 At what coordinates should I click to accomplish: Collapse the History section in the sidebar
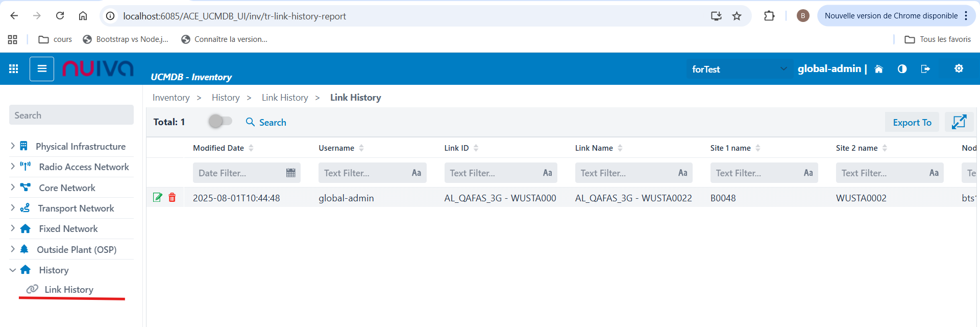coord(13,270)
